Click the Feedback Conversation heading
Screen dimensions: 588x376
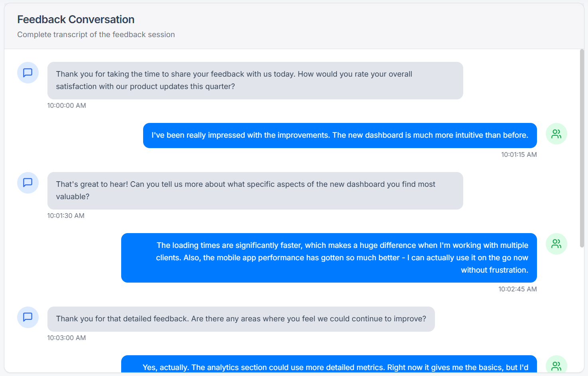click(76, 20)
